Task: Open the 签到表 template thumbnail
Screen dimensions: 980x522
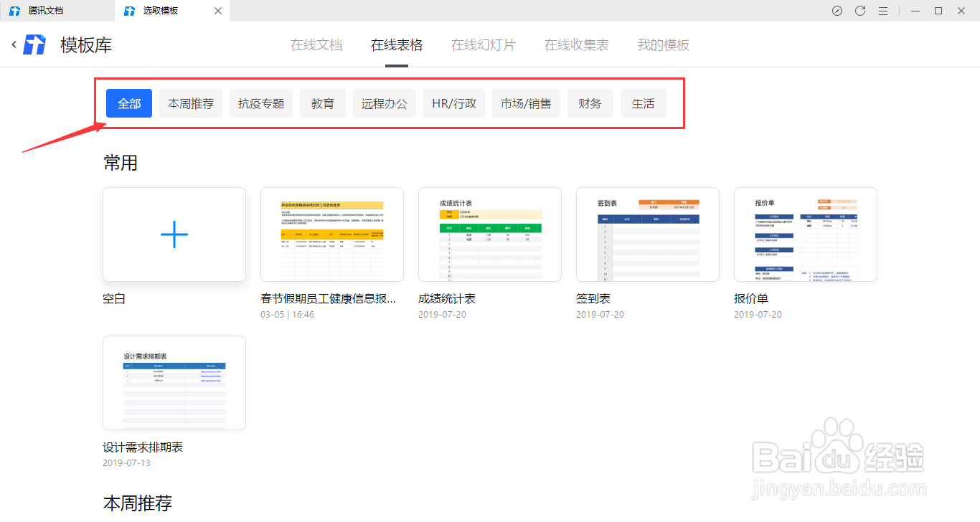Action: pyautogui.click(x=647, y=234)
